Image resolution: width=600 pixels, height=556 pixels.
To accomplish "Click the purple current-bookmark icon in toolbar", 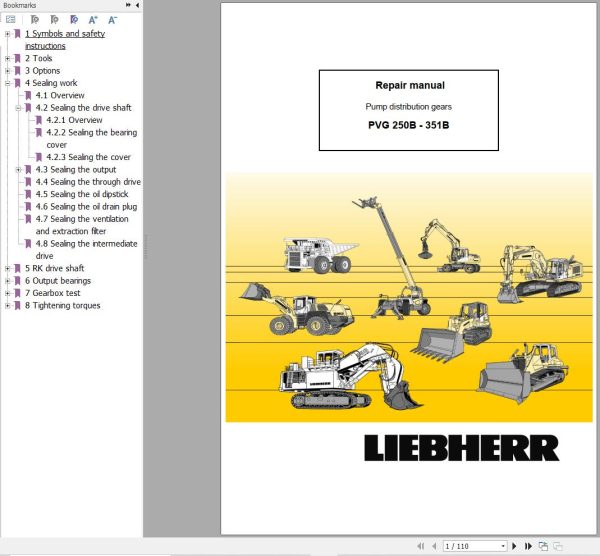I will (x=74, y=20).
